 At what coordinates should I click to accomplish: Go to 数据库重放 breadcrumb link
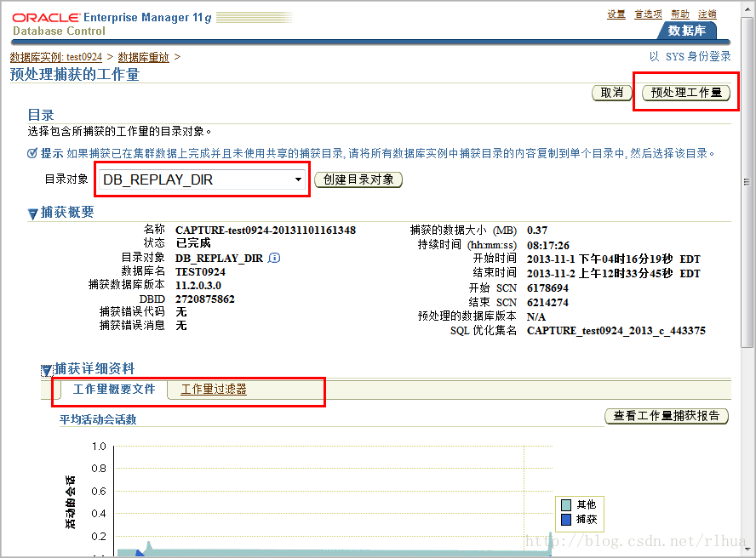(x=144, y=57)
